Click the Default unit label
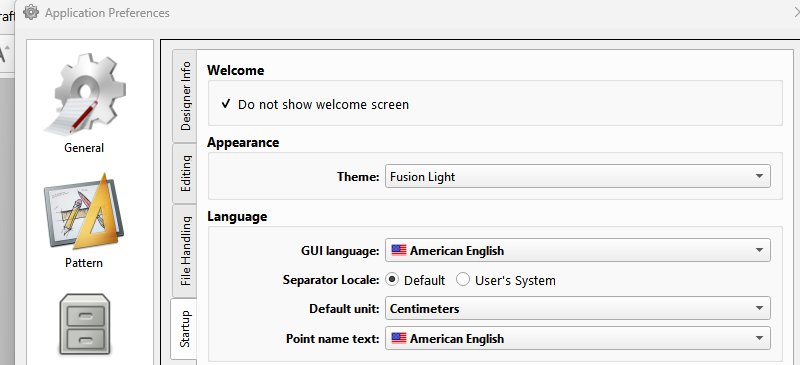 pyautogui.click(x=344, y=309)
